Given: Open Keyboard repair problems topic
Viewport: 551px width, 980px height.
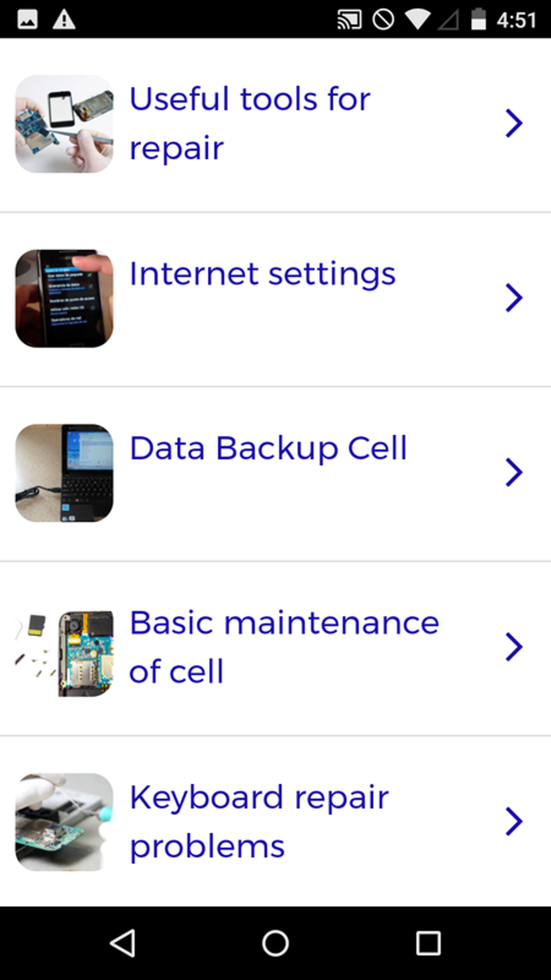Looking at the screenshot, I should point(259,822).
